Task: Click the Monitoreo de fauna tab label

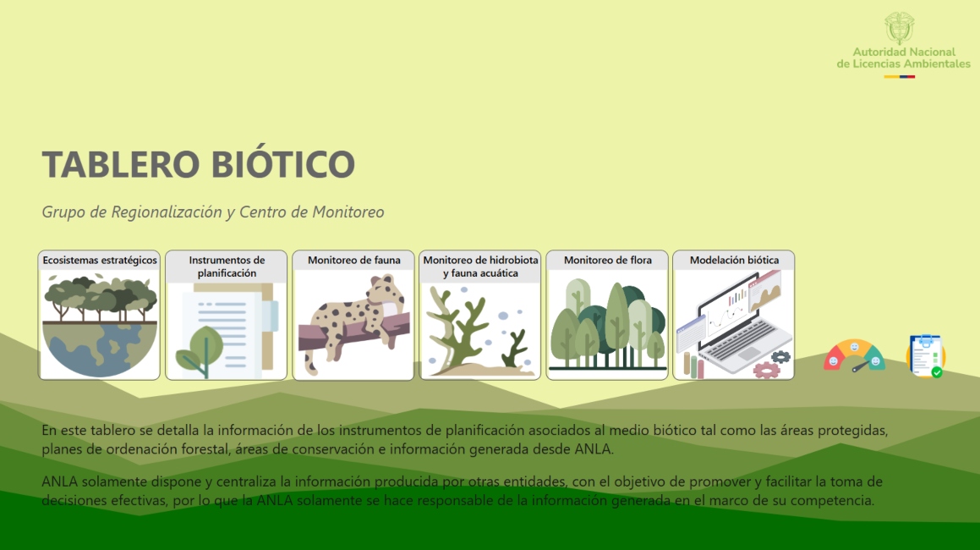Action: point(353,261)
